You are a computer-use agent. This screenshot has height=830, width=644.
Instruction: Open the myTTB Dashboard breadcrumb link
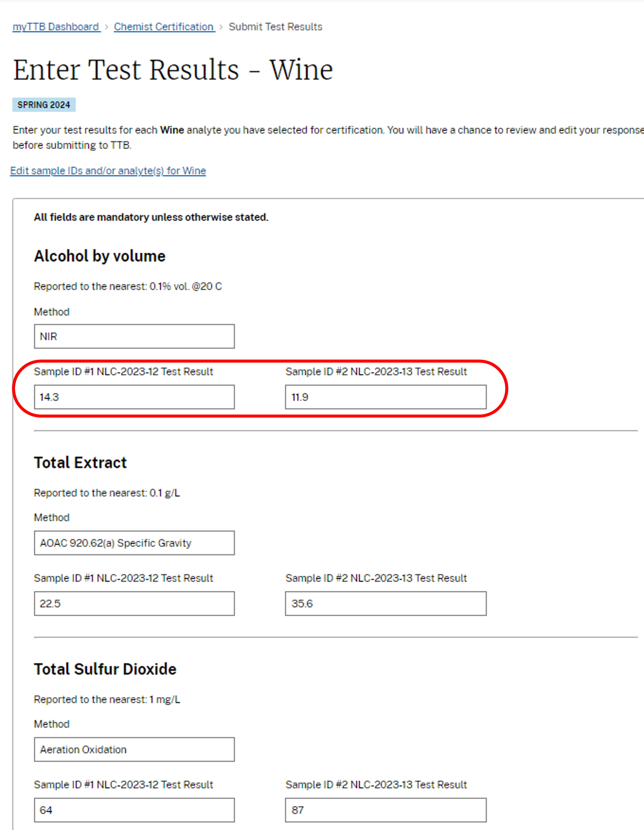56,27
